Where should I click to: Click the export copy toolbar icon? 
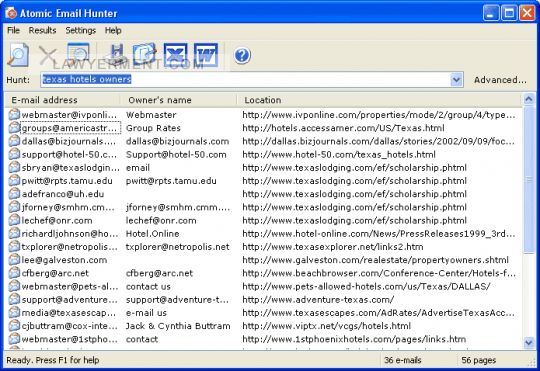tap(145, 54)
